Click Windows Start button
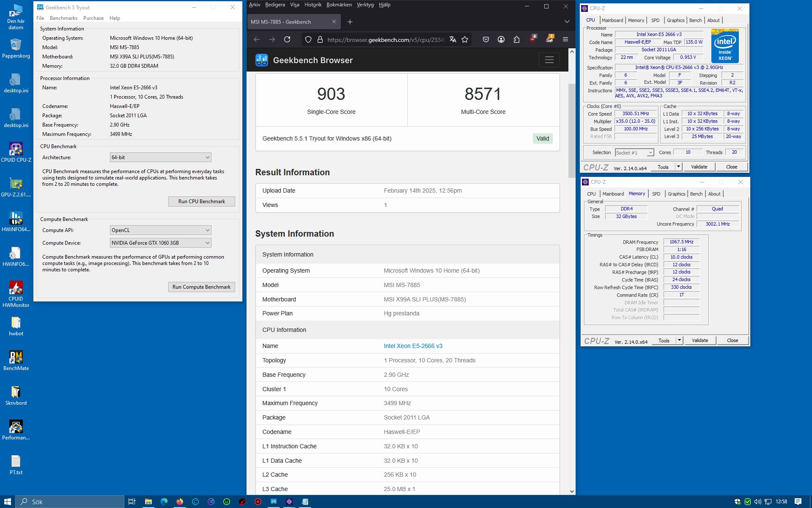Viewport: 812px width, 508px height. tap(8, 502)
